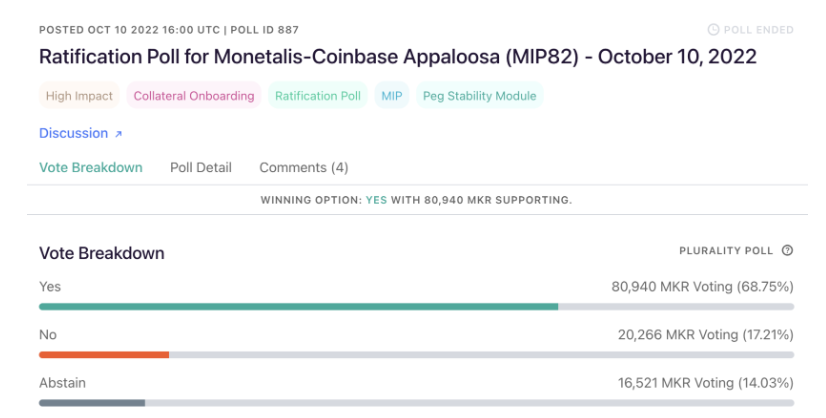Select the Vote Breakdown tab
This screenshot has width=826, height=418.
pyautogui.click(x=91, y=168)
